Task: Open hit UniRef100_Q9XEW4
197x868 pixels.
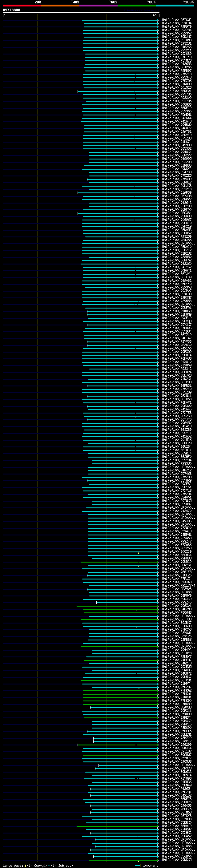Action: pos(177,23)
